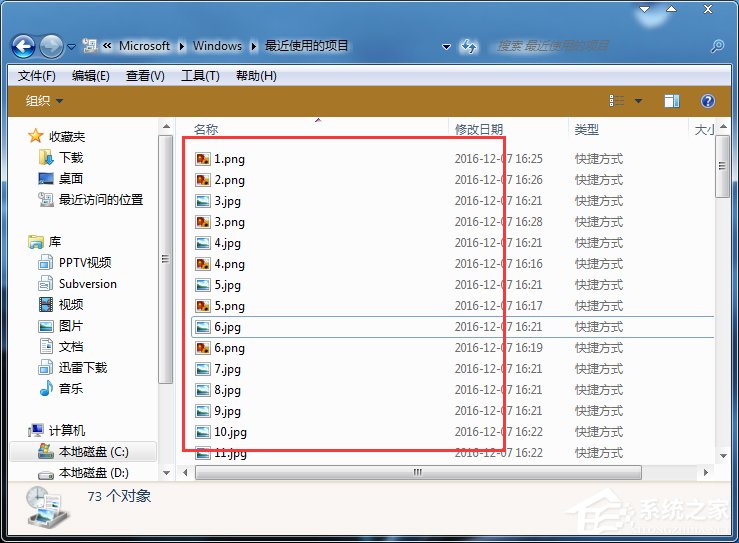Select the 6.jpg file icon

203,327
